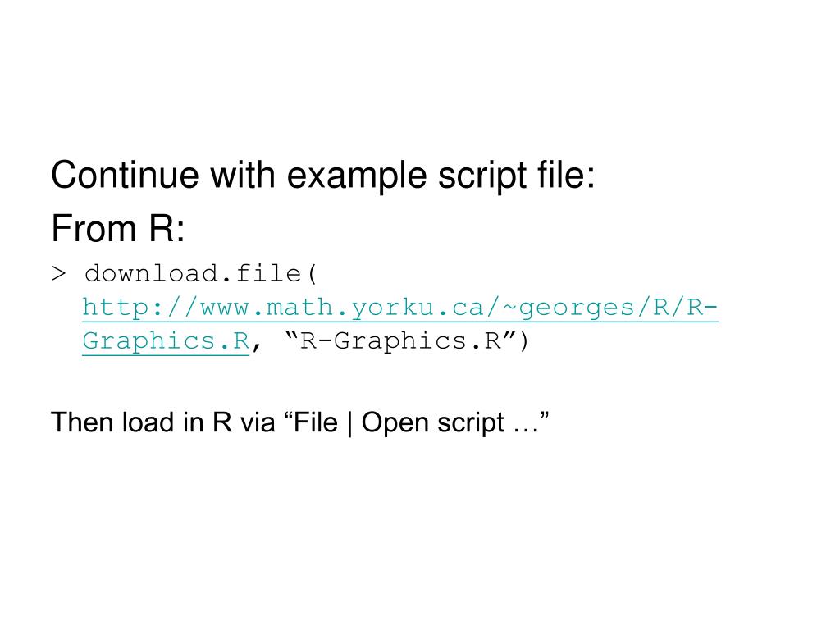Click the "http://" start of the link
The width and height of the screenshot is (840, 630).
tap(140, 308)
